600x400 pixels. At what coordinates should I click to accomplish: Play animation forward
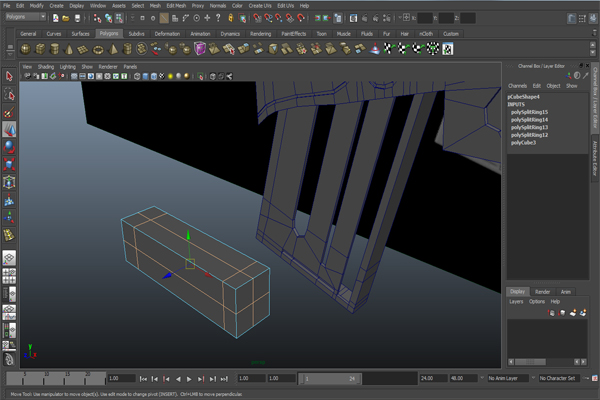tap(189, 379)
